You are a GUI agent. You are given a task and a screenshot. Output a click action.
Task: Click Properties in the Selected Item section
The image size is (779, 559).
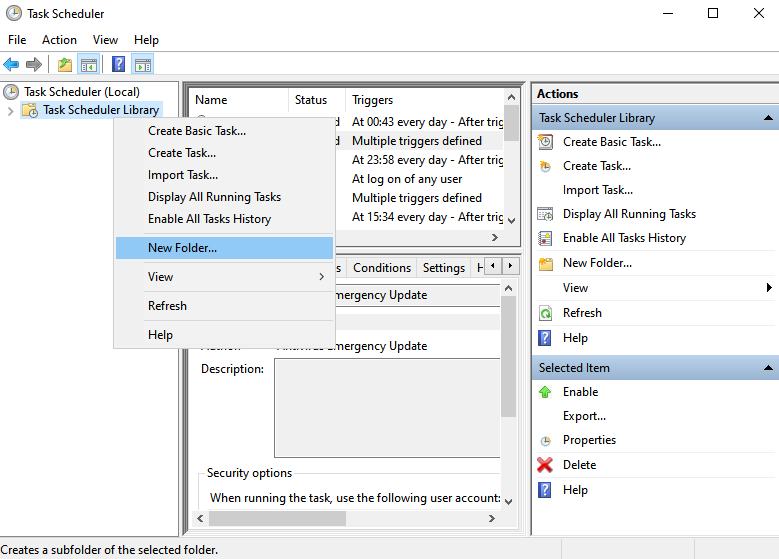click(589, 440)
